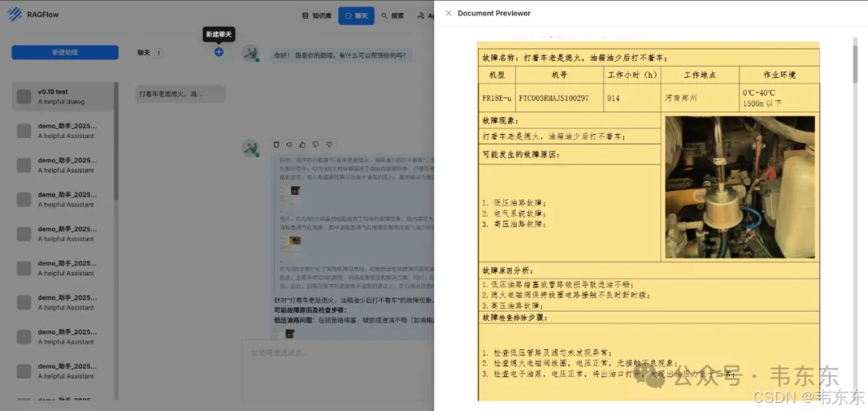The image size is (868, 411).
Task: Click the v0.19 test assistant avatar
Action: 24,97
